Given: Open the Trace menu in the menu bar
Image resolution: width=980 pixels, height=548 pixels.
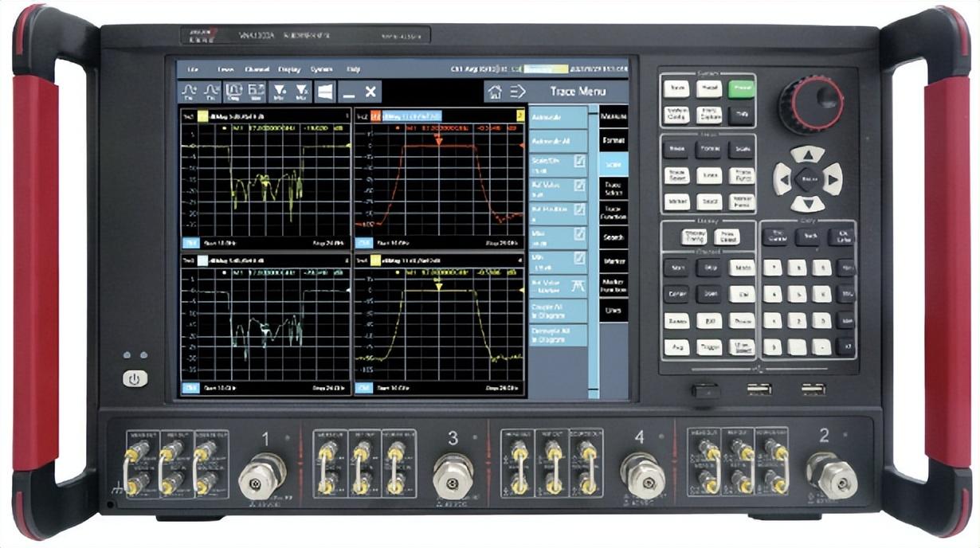Looking at the screenshot, I should click(225, 69).
